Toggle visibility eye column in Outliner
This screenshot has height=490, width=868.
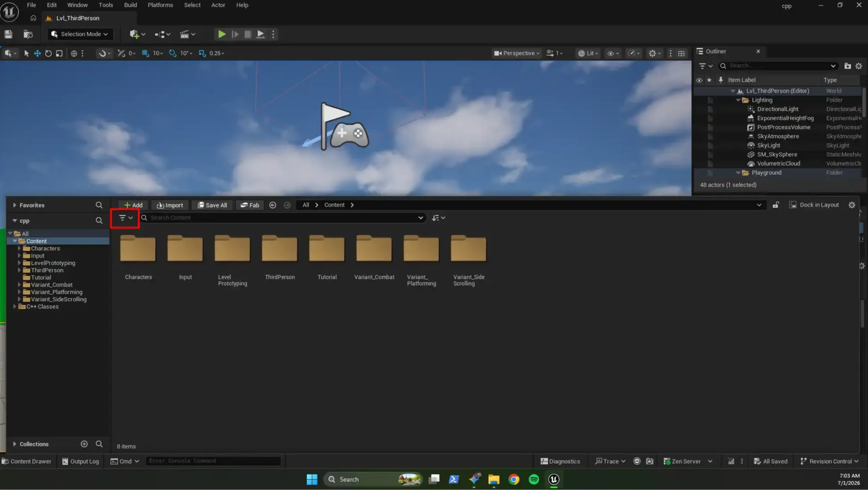[699, 80]
